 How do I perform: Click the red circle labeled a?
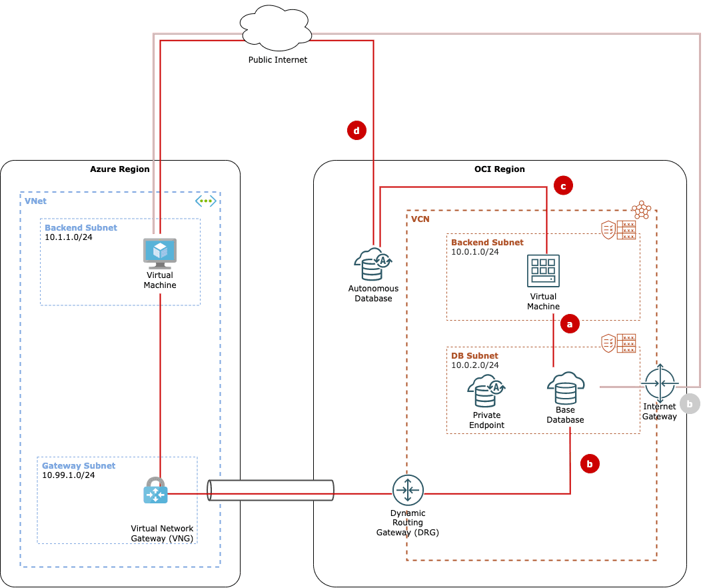point(569,324)
